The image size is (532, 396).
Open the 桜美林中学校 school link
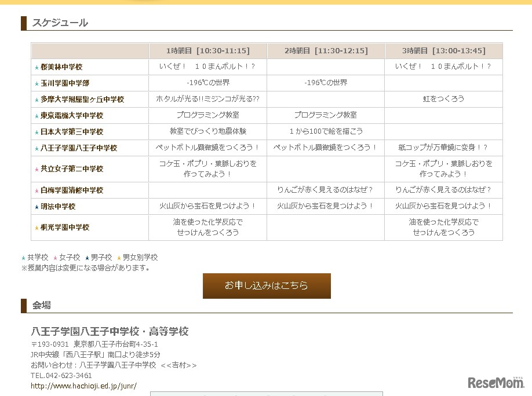61,67
